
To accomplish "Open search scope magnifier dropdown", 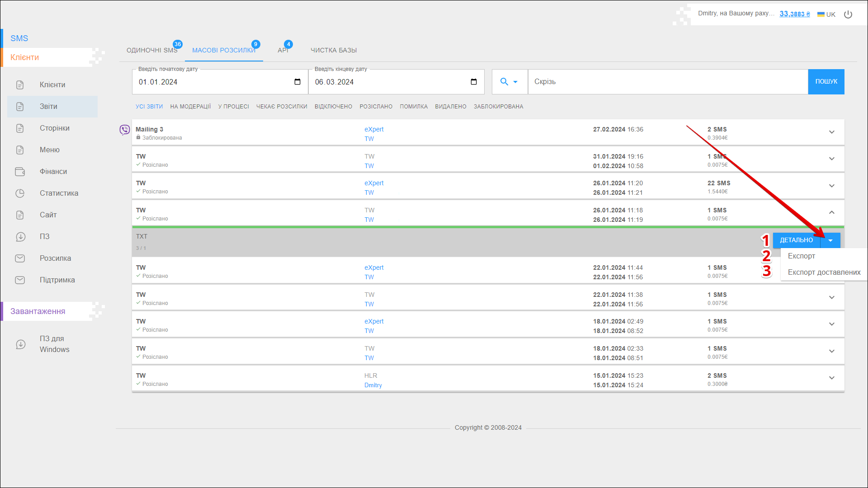I will (509, 82).
